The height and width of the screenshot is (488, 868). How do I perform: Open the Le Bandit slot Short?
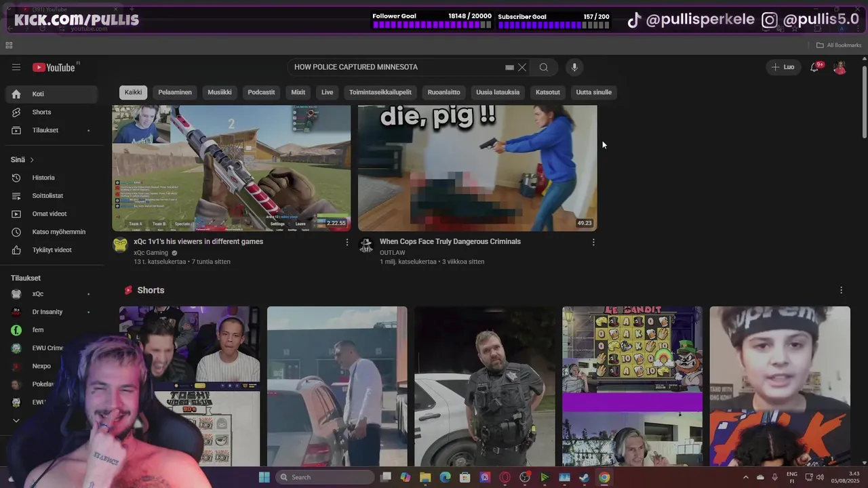tap(632, 386)
